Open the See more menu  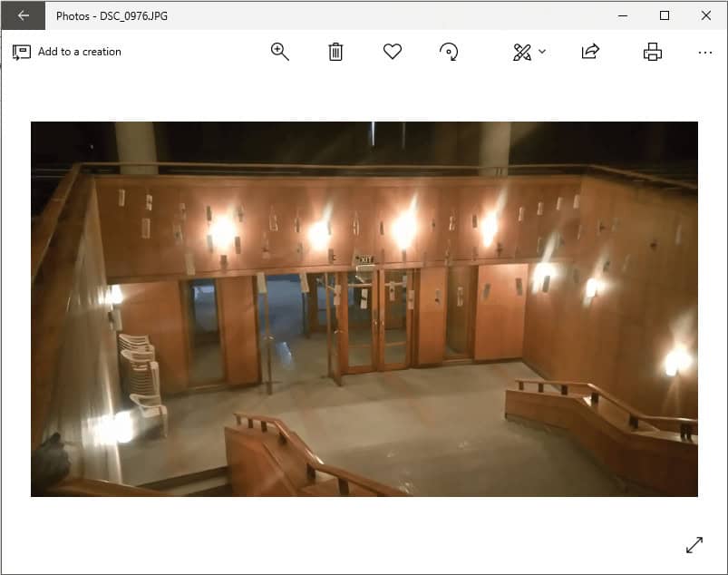704,52
